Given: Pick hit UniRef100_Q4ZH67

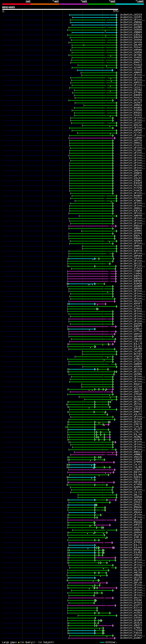Looking at the screenshot, I should tap(131, 103).
